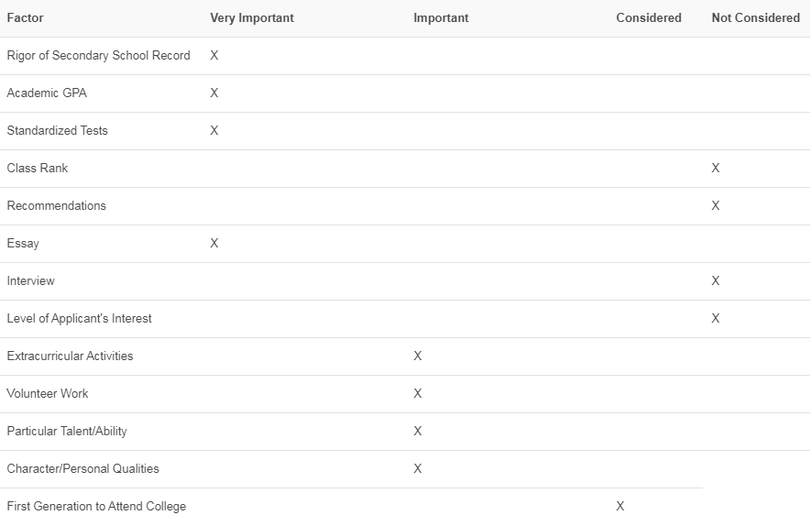Click the Rigor of Secondary School Record label

[x=98, y=55]
